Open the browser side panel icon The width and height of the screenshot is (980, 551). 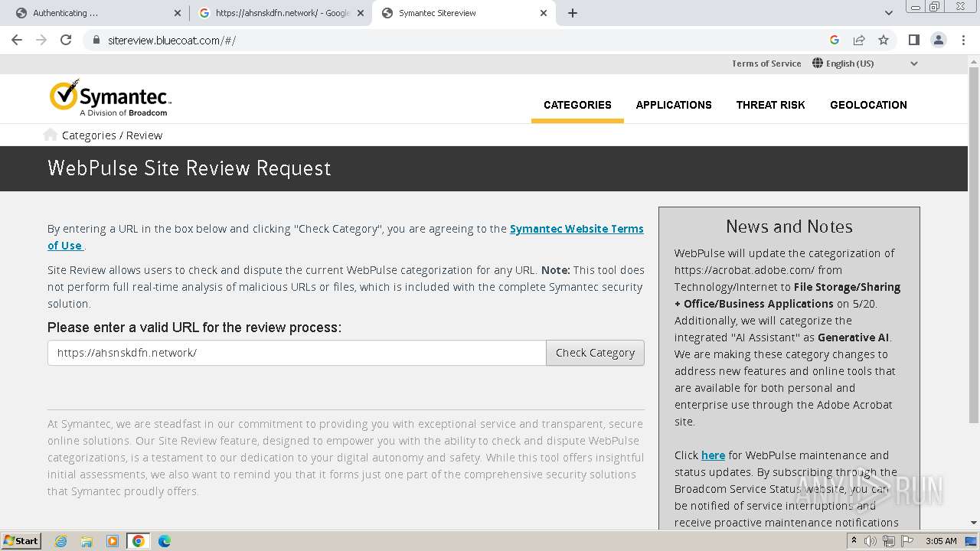pyautogui.click(x=913, y=40)
